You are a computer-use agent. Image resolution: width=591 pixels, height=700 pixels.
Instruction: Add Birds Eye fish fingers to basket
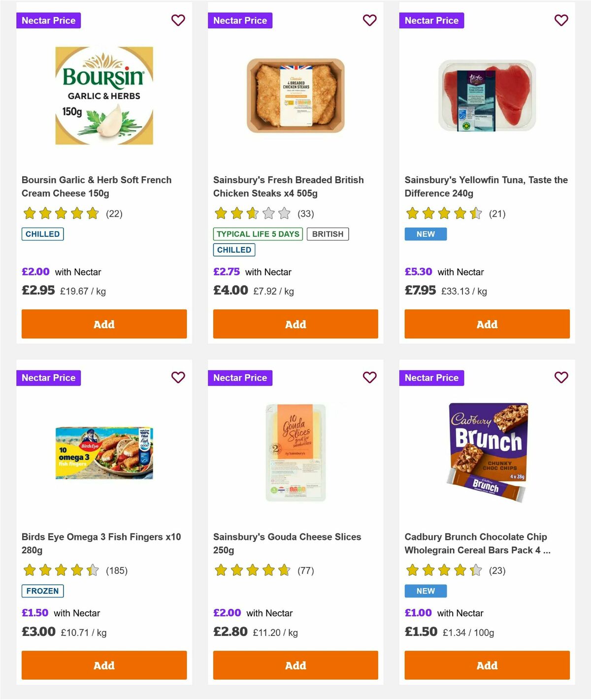pos(104,665)
